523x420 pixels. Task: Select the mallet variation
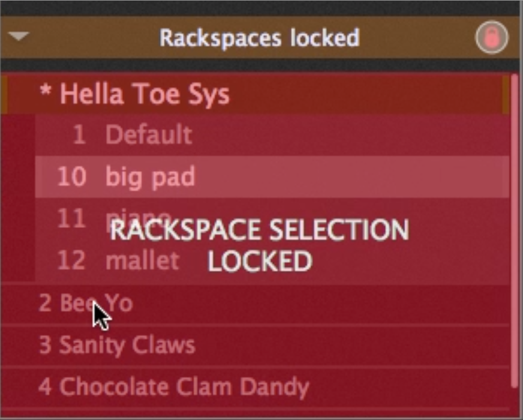click(x=272, y=260)
